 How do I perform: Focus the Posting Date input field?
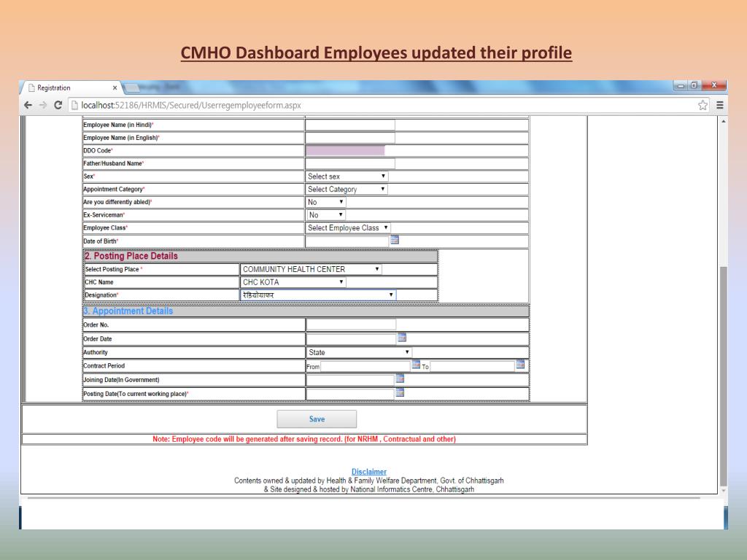(350, 394)
